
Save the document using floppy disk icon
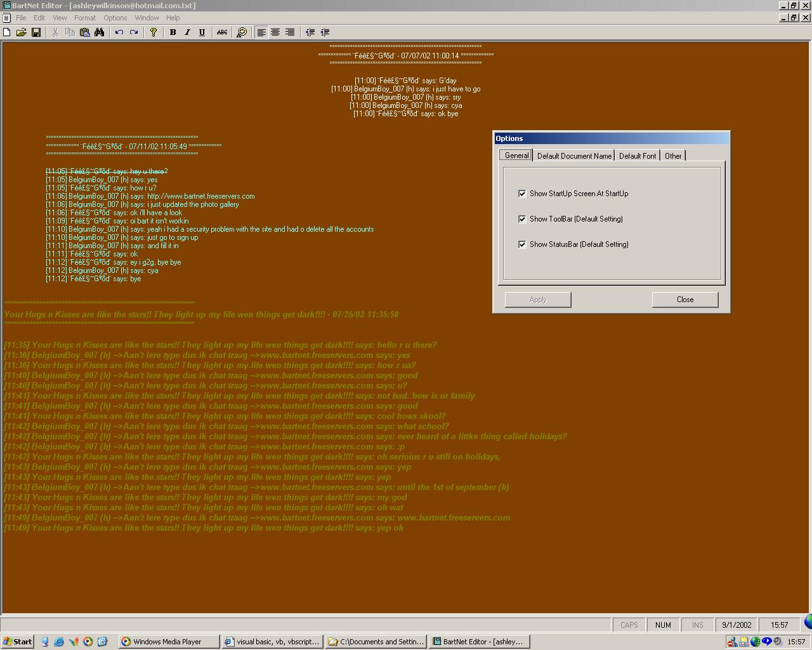(36, 32)
